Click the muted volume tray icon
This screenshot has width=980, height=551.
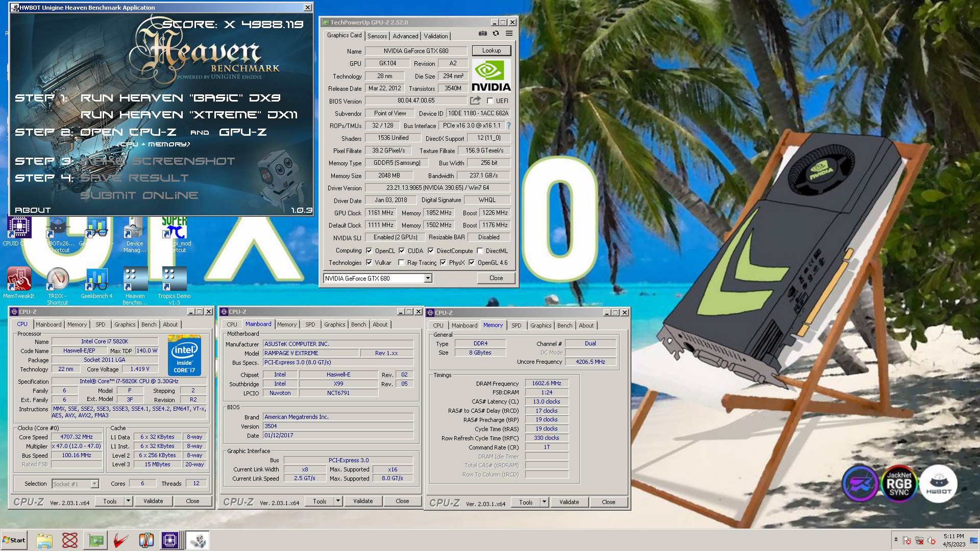click(x=932, y=540)
